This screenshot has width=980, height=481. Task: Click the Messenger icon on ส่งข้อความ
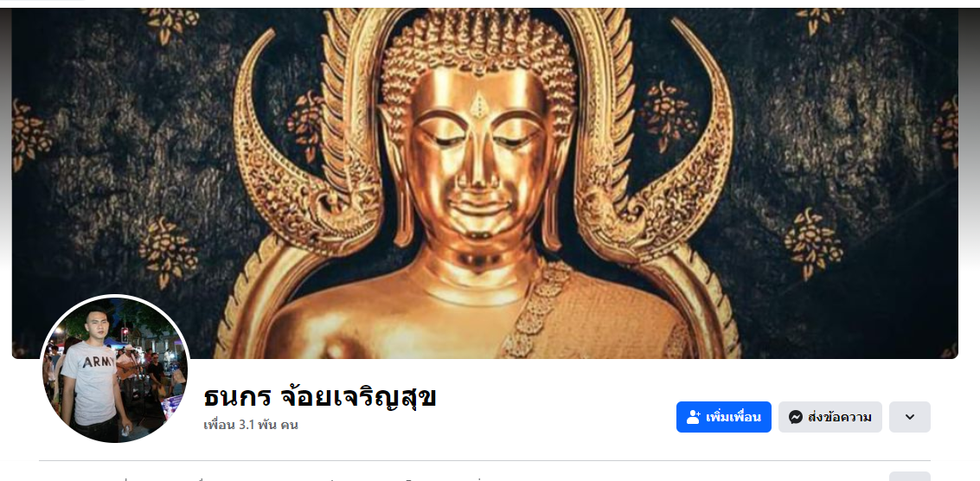(x=795, y=417)
